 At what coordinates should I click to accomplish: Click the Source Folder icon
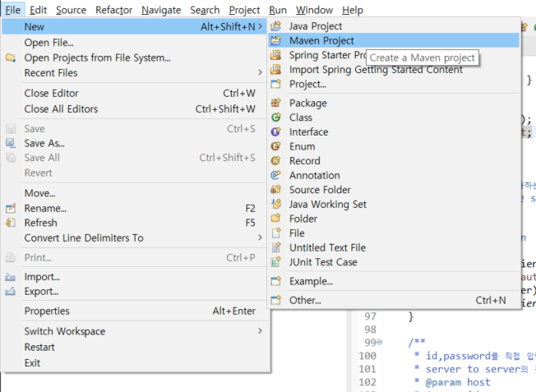[276, 189]
